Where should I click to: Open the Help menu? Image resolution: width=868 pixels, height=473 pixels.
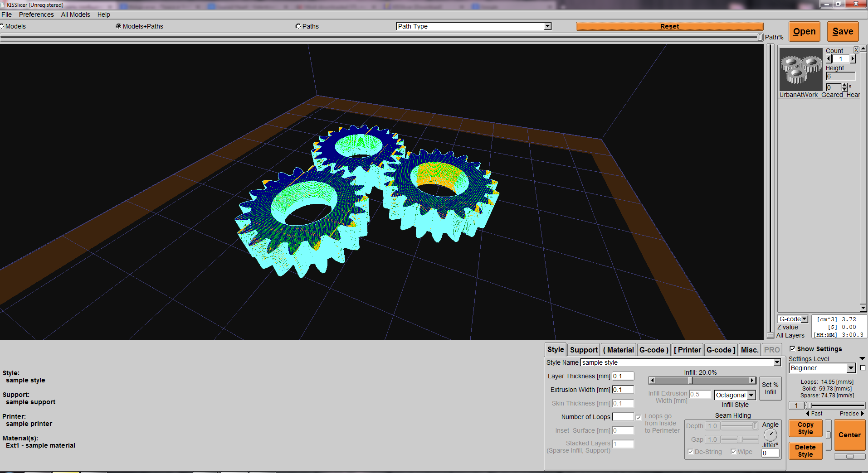pyautogui.click(x=104, y=14)
